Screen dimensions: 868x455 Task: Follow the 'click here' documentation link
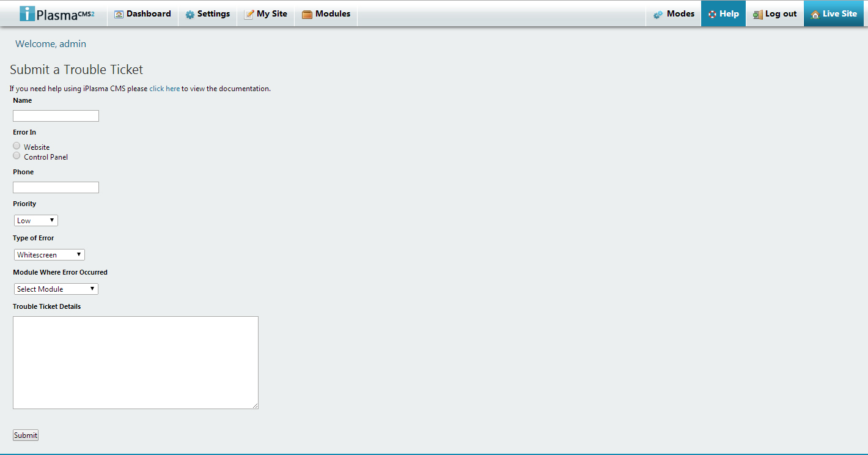(x=164, y=89)
